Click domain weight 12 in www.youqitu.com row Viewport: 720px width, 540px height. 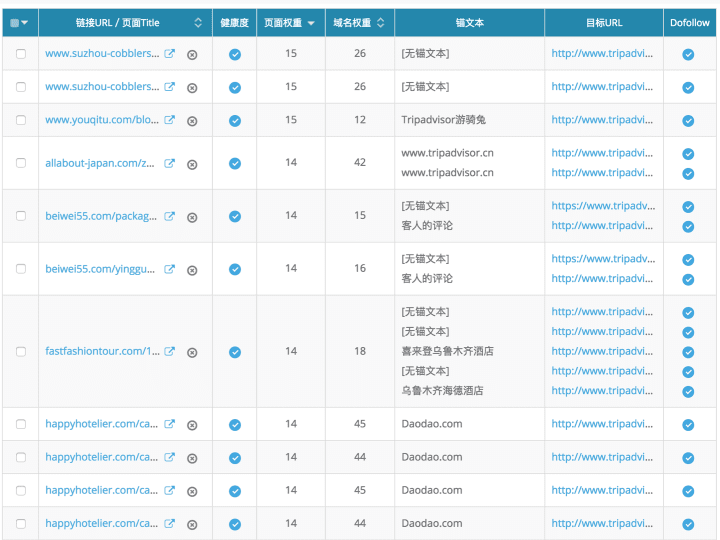360,120
